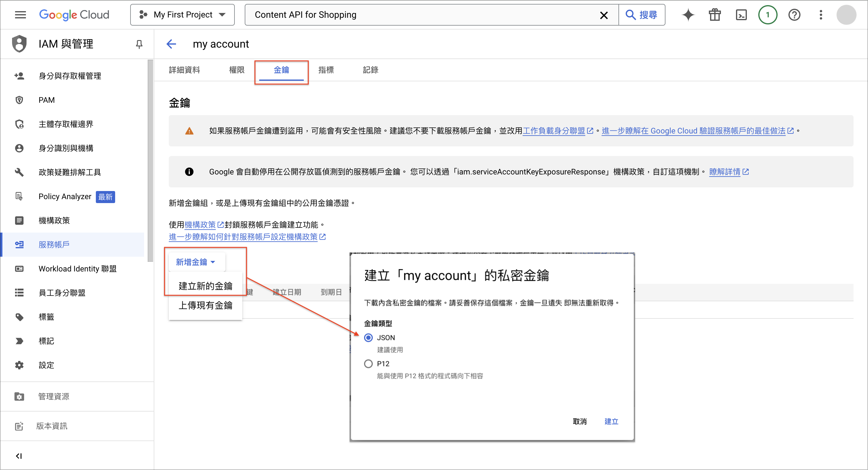The height and width of the screenshot is (470, 868).
Task: Select the P12 key type radio
Action: point(368,364)
